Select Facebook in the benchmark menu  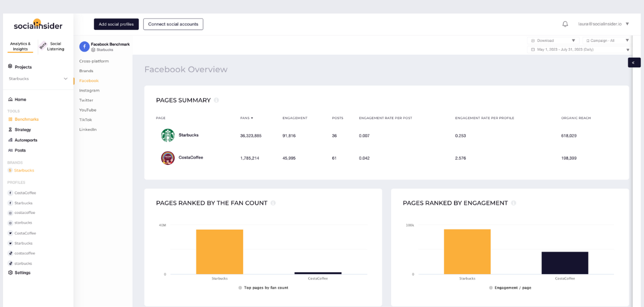click(x=89, y=81)
